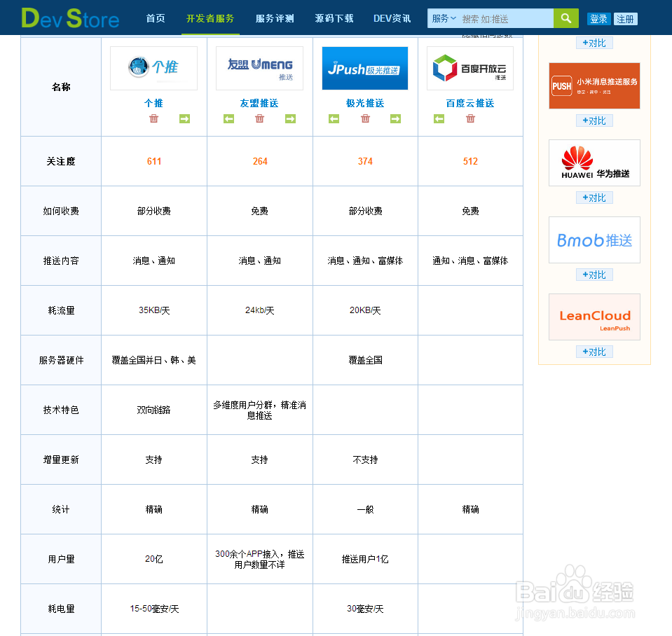The image size is (672, 636).
Task: Move 友盟推送 left with the green arrow
Action: click(x=228, y=119)
